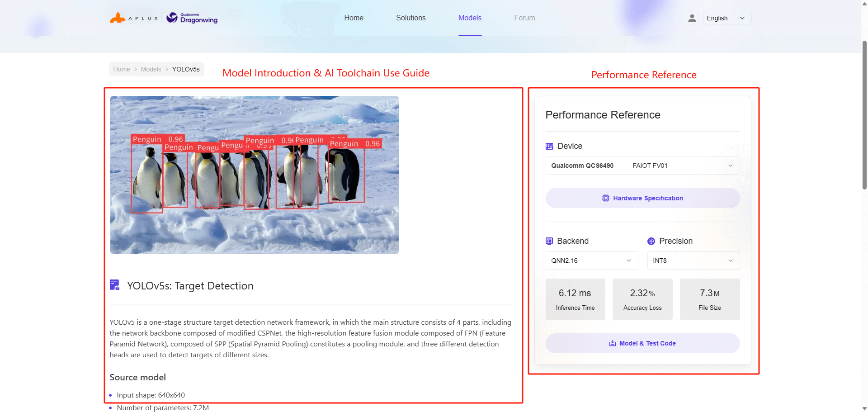Download via Model & Test Code button
This screenshot has width=868, height=412.
pyautogui.click(x=642, y=343)
